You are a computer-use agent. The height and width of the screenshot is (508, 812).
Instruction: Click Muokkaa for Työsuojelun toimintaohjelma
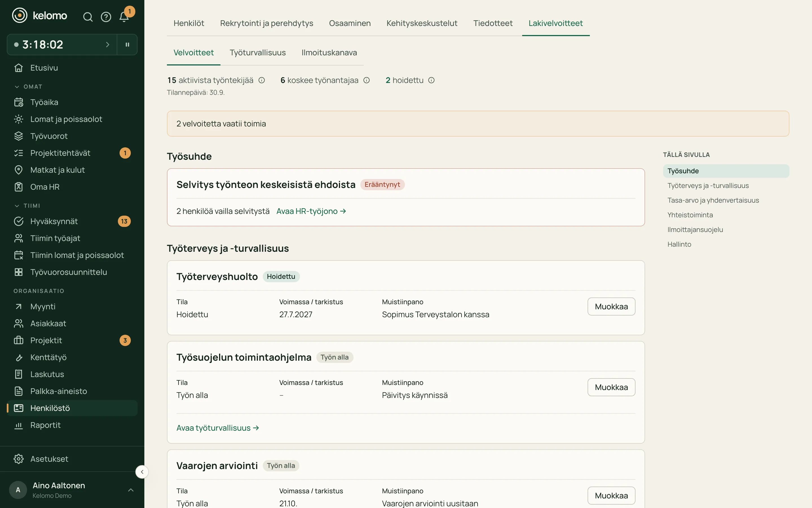click(611, 387)
